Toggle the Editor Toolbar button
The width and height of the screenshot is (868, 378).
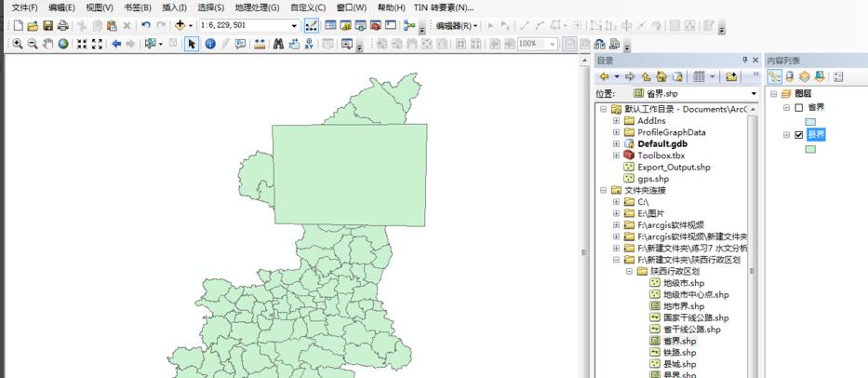coord(311,25)
